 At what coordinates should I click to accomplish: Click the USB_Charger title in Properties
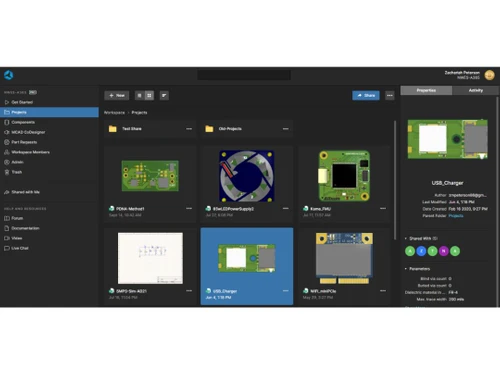(x=447, y=183)
